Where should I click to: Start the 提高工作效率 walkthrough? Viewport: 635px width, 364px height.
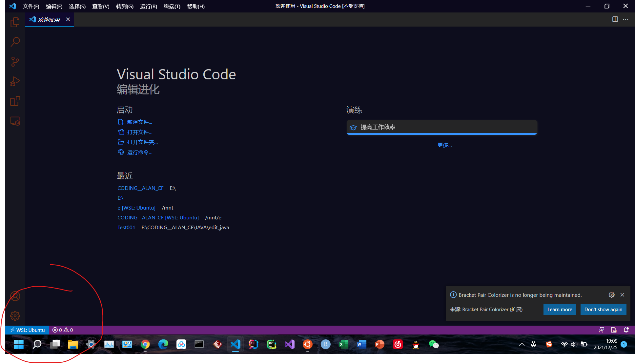click(x=441, y=127)
